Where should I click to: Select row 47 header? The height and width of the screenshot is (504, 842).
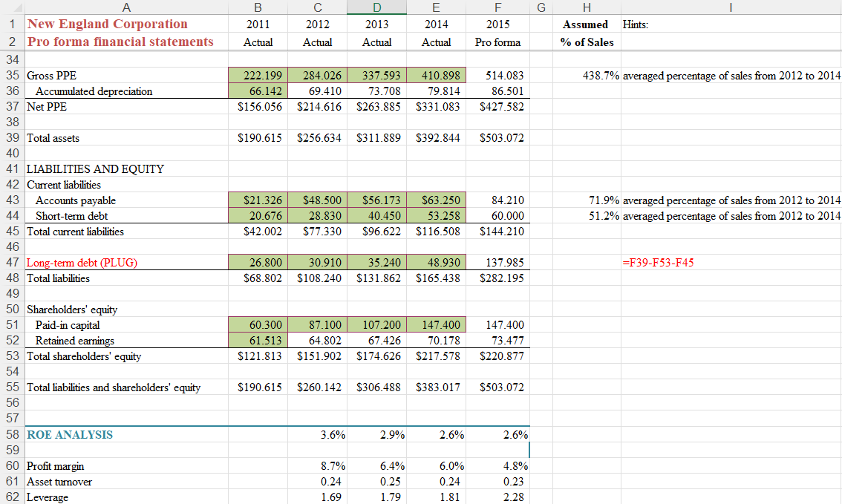point(12,262)
